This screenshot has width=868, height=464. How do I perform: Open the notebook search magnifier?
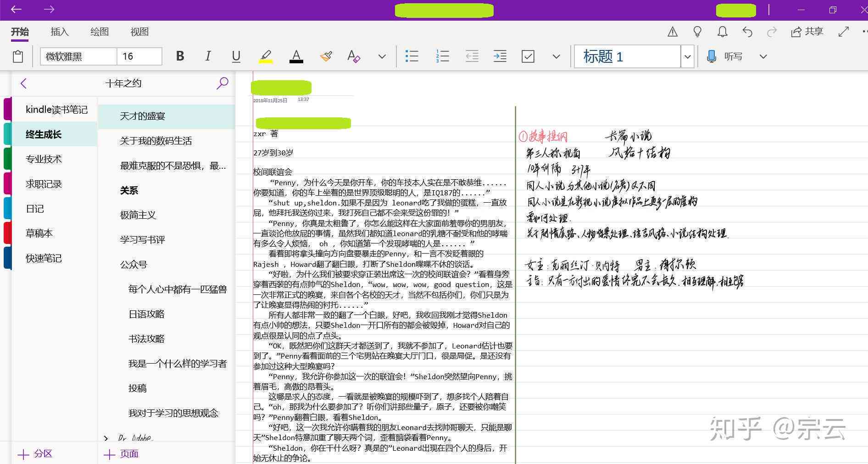(x=223, y=83)
